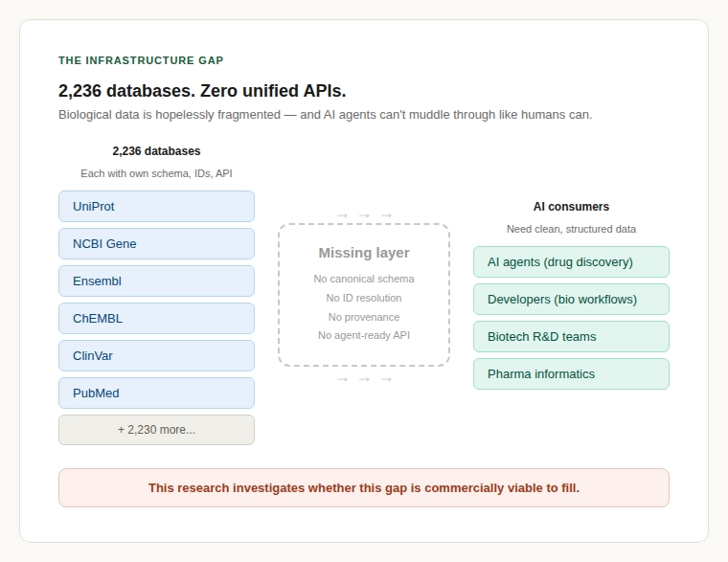
Task: Click the arrows above the Missing layer box
Action: pyautogui.click(x=364, y=215)
